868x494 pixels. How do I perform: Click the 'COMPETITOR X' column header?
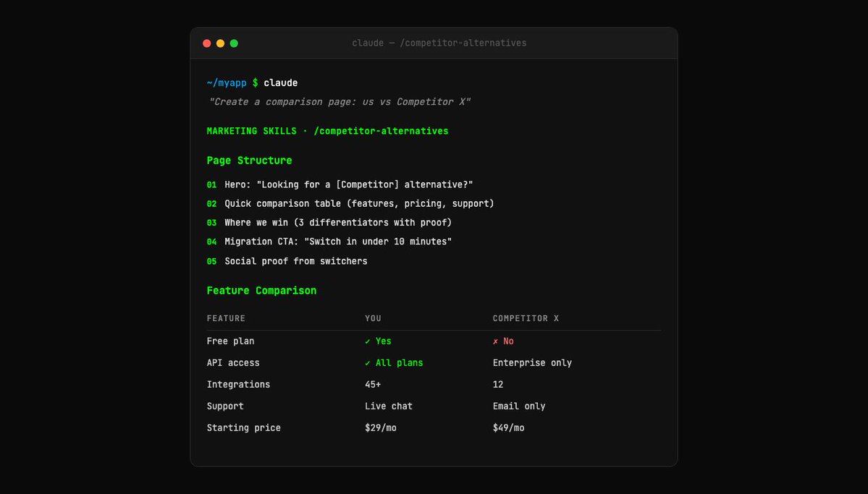(x=526, y=319)
